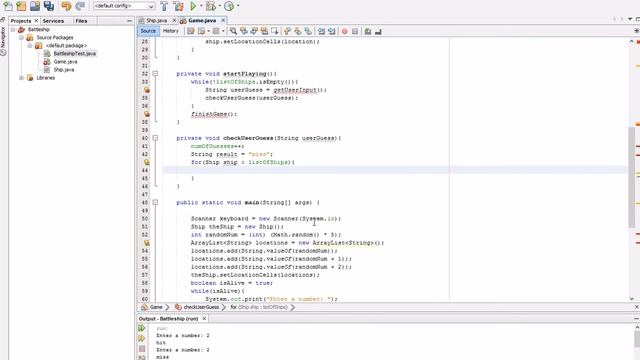The image size is (640, 360).
Task: Select the Libraries tree node
Action: coord(45,78)
